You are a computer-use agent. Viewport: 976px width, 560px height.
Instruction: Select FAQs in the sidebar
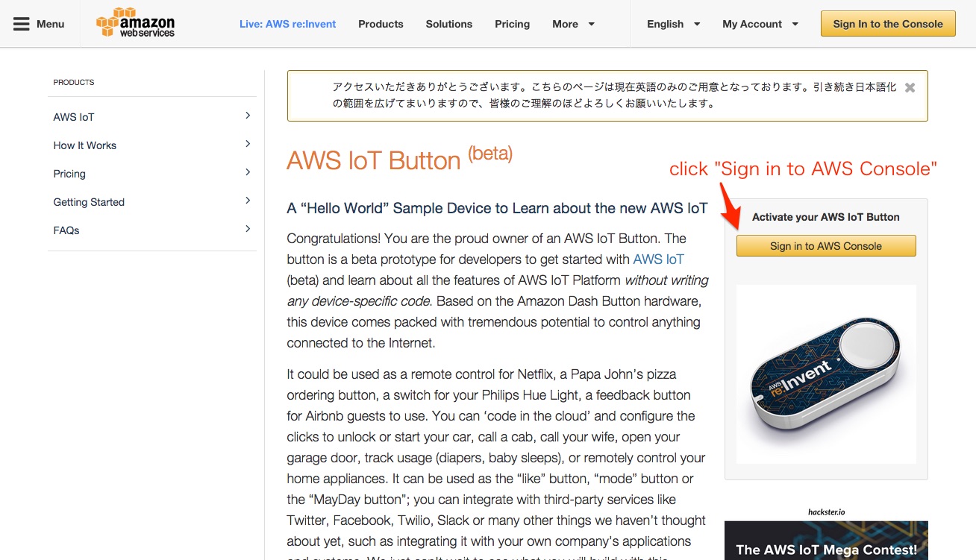[66, 230]
